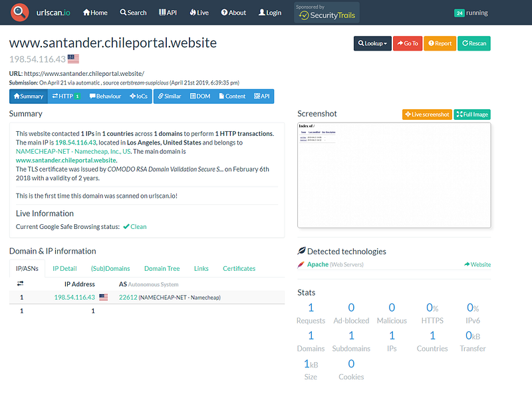Click the HTTPS percentage stat
The width and height of the screenshot is (532, 394).
click(432, 307)
